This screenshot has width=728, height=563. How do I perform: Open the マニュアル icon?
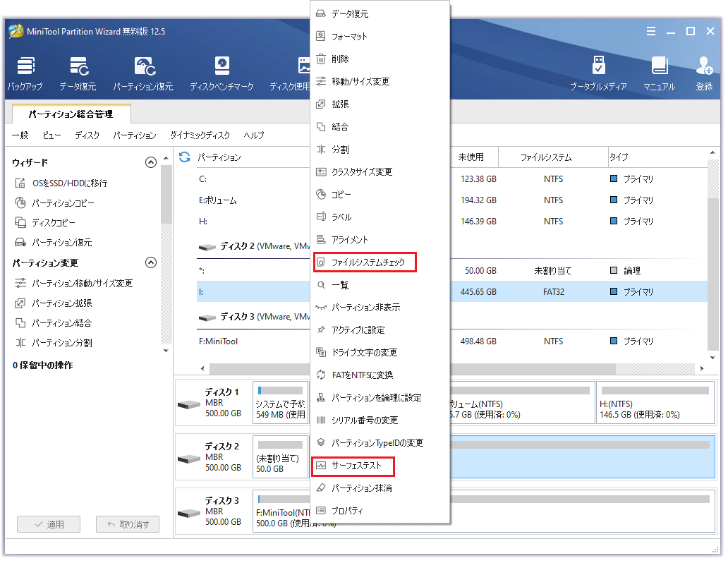click(x=660, y=73)
